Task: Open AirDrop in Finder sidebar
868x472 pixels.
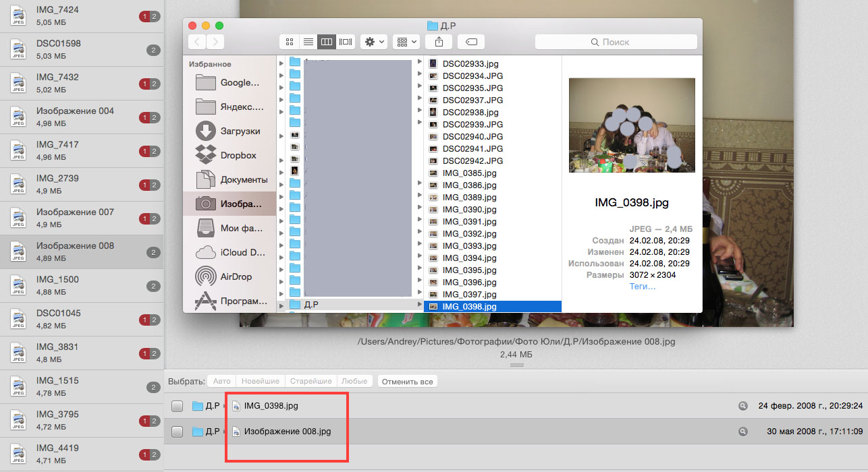Action: (x=229, y=276)
